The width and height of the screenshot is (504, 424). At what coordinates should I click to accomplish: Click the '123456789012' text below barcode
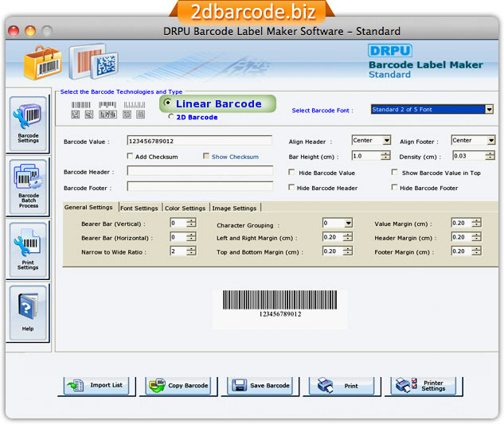[x=280, y=314]
